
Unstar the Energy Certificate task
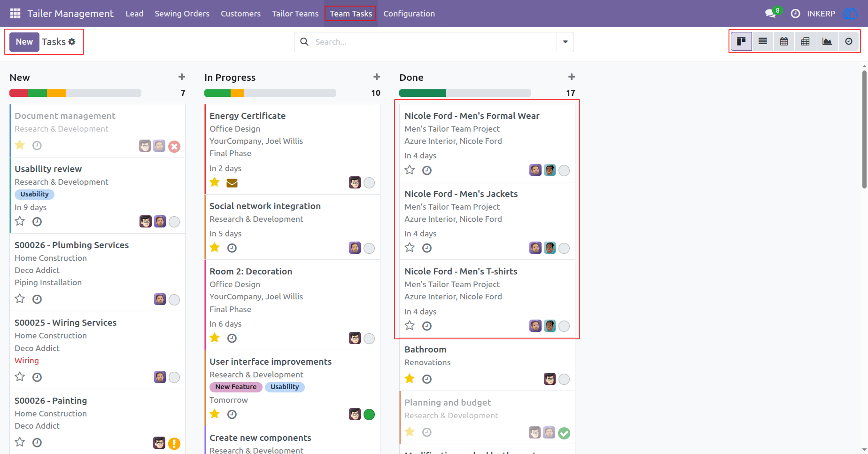pos(215,182)
